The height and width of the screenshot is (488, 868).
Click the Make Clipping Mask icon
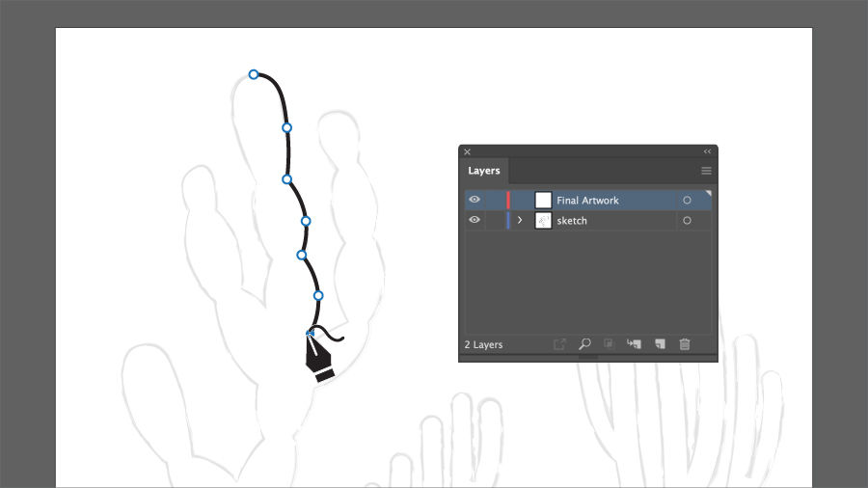[609, 344]
